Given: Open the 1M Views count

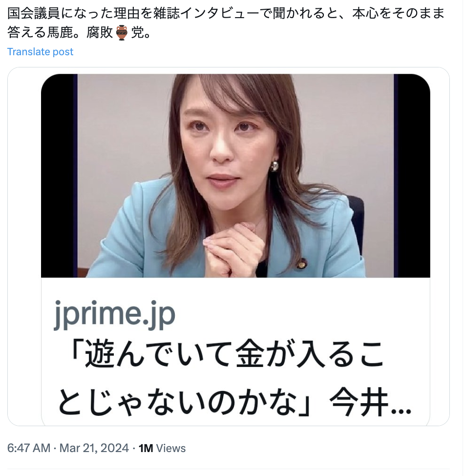Looking at the screenshot, I should [x=162, y=448].
